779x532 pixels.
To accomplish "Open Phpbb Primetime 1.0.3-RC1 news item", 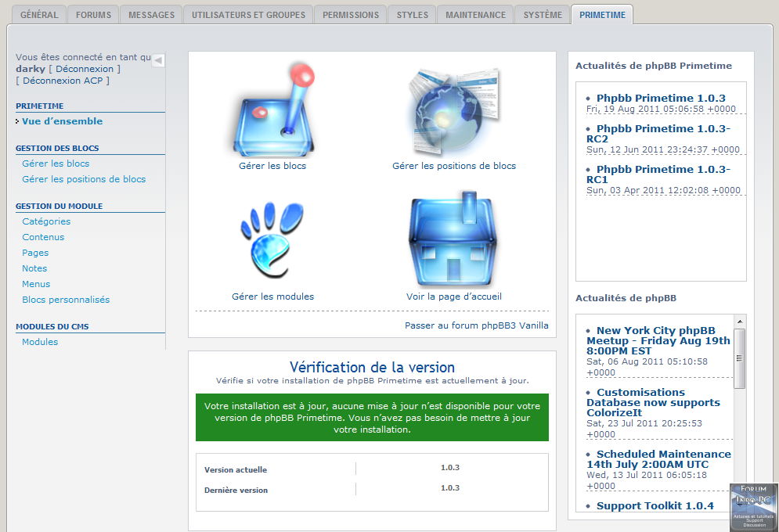I will click(658, 174).
